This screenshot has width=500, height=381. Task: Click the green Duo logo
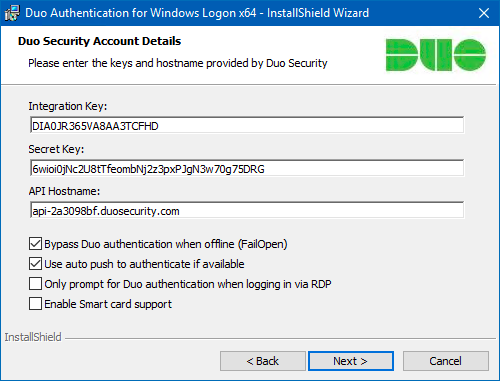pos(436,55)
